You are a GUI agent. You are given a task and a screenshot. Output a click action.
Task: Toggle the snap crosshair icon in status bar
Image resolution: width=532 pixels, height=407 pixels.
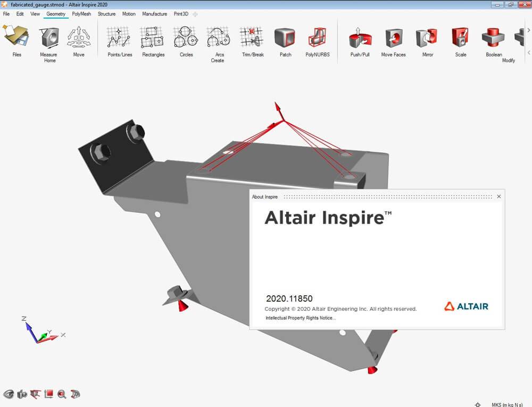point(478,404)
